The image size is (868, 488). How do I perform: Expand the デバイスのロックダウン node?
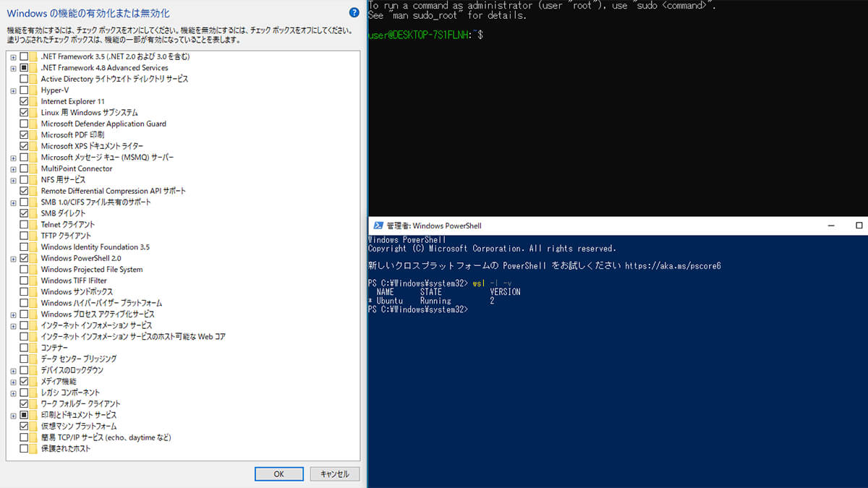click(x=13, y=370)
